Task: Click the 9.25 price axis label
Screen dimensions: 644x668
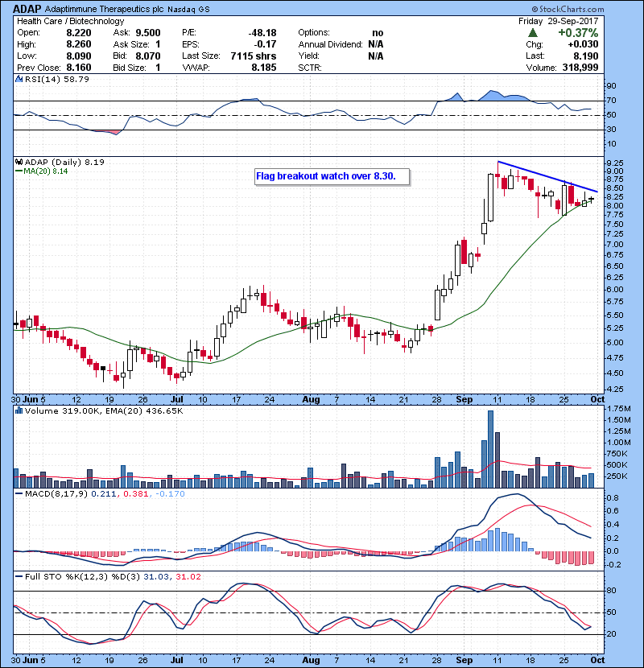Action: coord(614,163)
